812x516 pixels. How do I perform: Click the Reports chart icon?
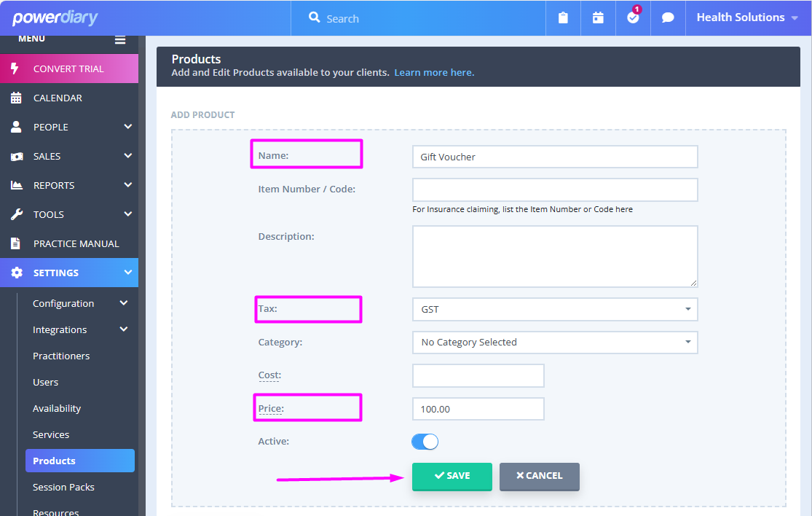17,185
